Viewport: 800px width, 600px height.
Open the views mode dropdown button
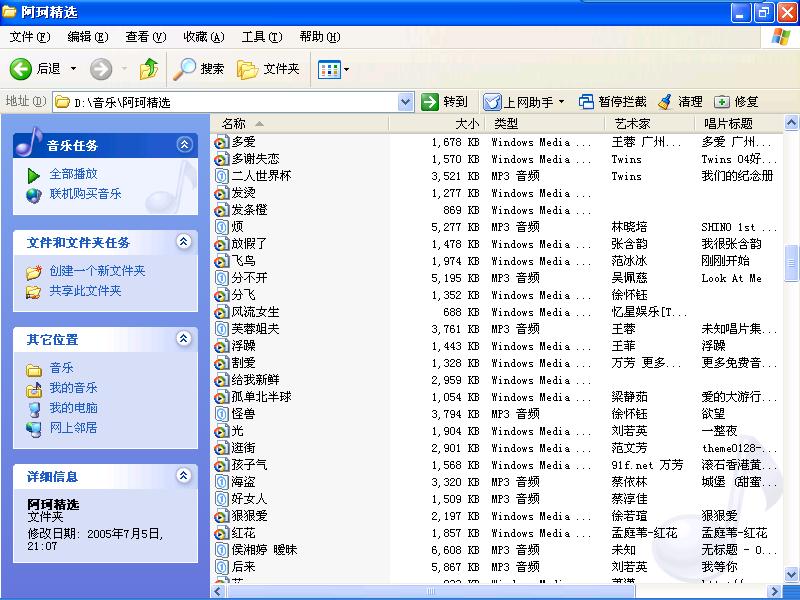coord(333,69)
